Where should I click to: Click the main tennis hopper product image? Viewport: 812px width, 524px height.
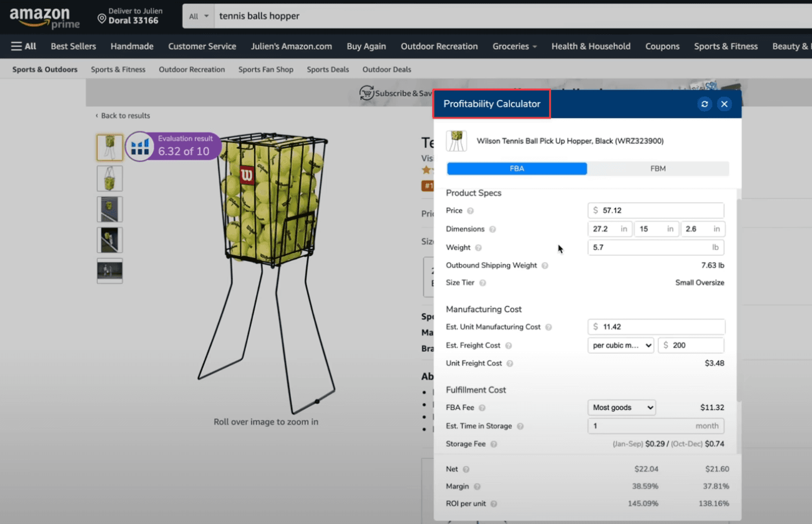(x=267, y=273)
